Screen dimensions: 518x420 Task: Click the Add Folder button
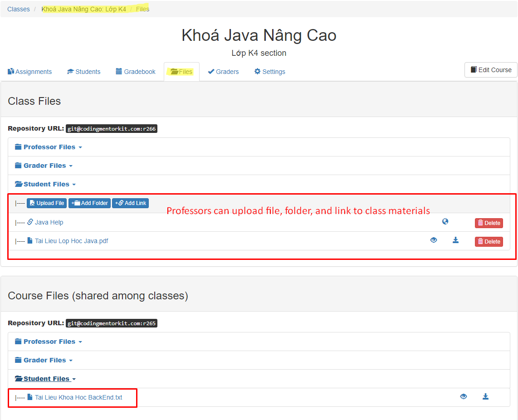pyautogui.click(x=89, y=203)
